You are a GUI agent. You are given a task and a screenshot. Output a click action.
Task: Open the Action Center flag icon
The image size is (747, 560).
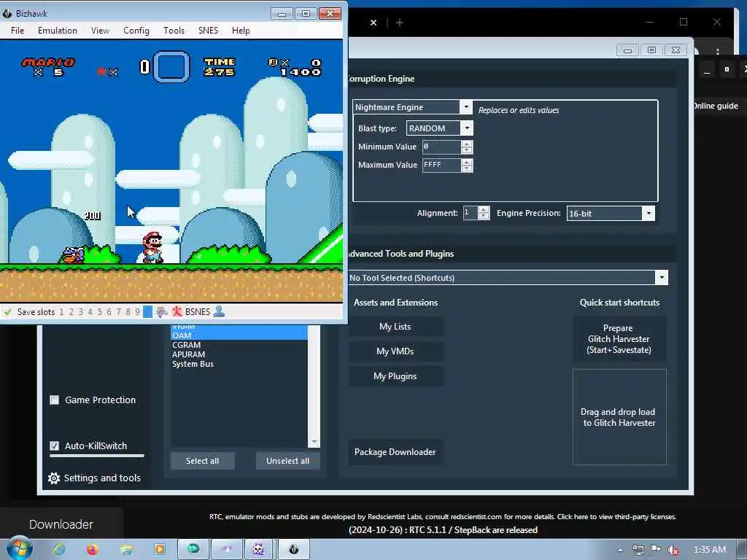[656, 550]
